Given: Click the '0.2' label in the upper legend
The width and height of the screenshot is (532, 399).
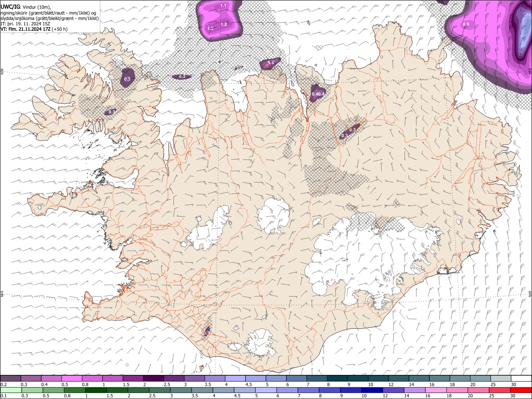Looking at the screenshot, I should (x=3, y=384).
